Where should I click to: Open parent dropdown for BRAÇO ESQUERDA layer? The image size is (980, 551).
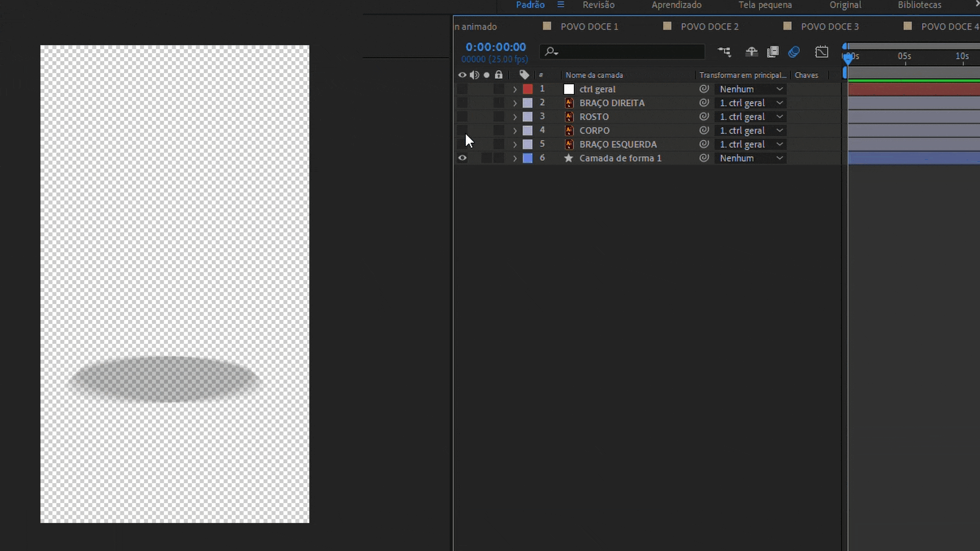(x=750, y=144)
